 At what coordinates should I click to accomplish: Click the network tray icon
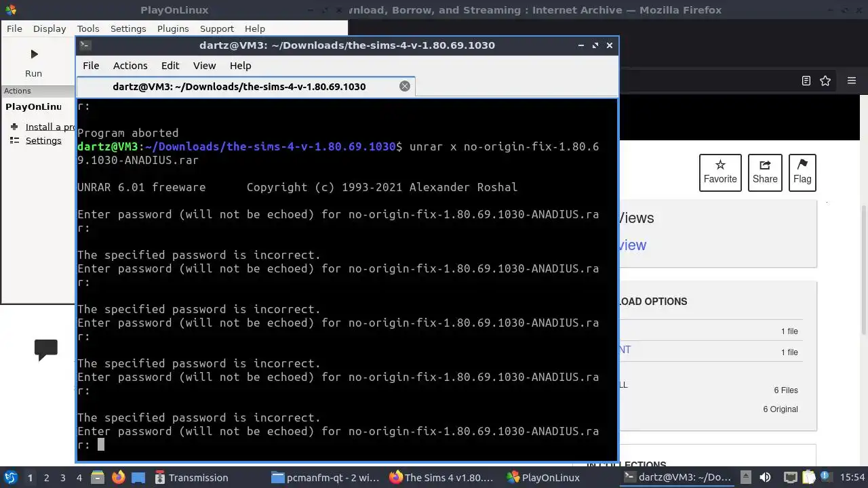pos(790,478)
